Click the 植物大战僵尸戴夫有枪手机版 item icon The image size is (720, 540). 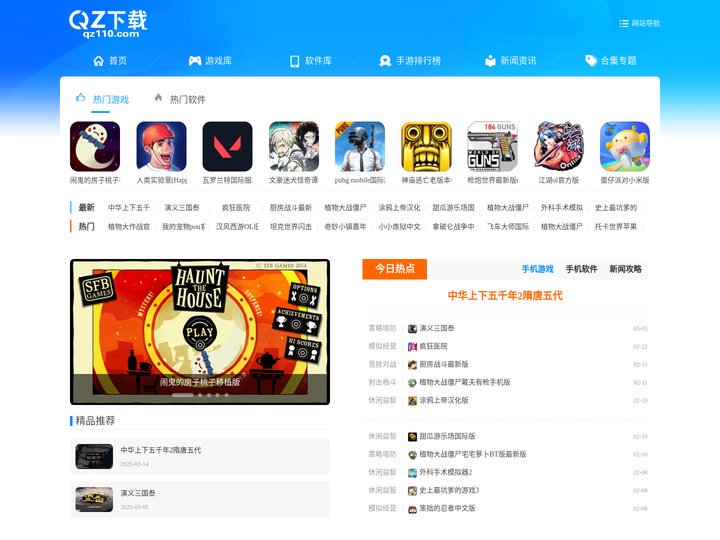(x=412, y=382)
